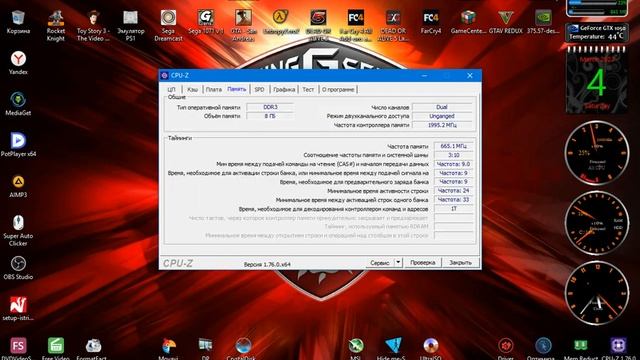The image size is (640, 360).
Task: Open the 375.57 NVIDIA driver installer icon
Action: point(543,22)
